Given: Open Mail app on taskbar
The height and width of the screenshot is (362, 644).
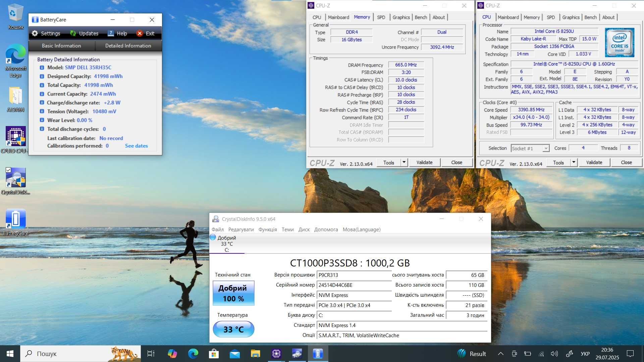Looking at the screenshot, I should coord(234,354).
